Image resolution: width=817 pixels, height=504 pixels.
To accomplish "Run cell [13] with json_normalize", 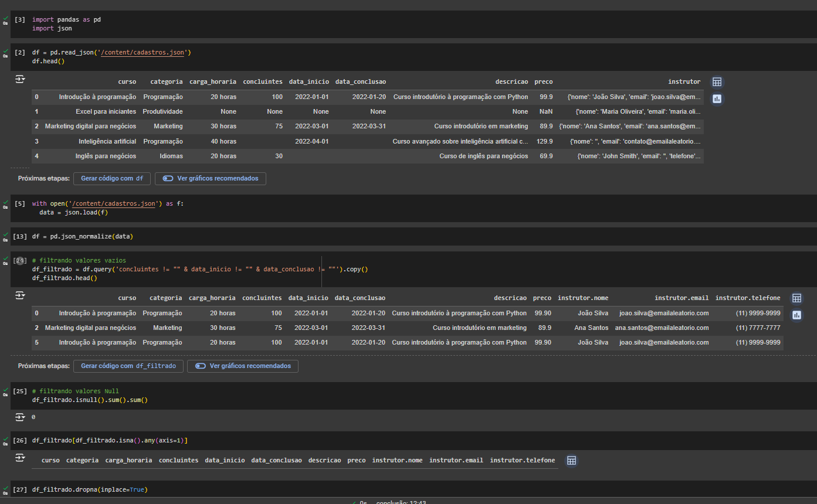I will click(x=20, y=237).
